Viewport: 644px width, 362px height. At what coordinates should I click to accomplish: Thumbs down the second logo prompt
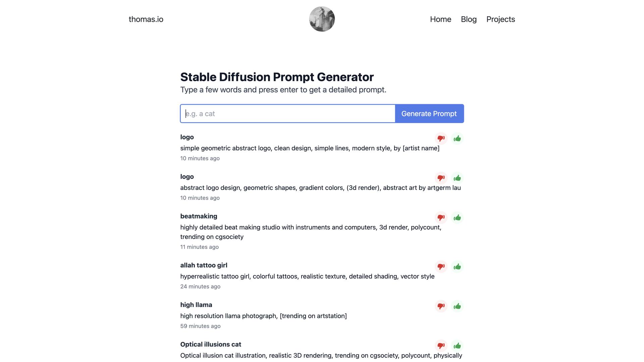pyautogui.click(x=441, y=178)
